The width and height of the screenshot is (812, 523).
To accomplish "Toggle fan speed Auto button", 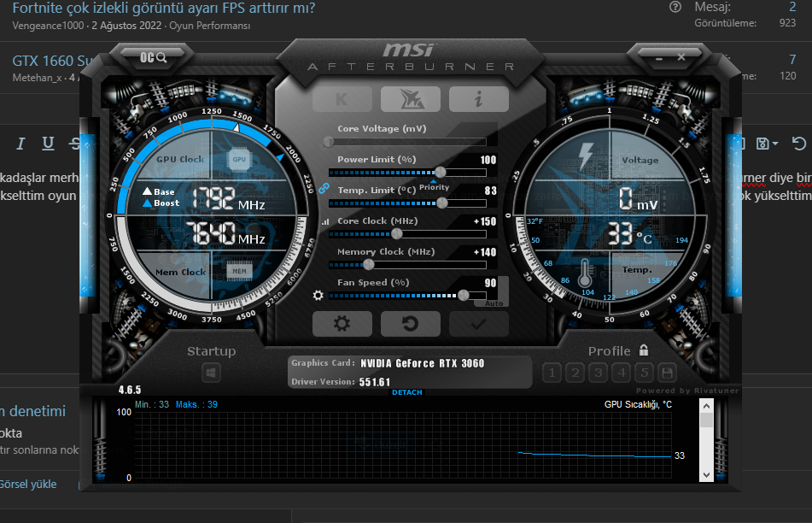I will click(494, 303).
